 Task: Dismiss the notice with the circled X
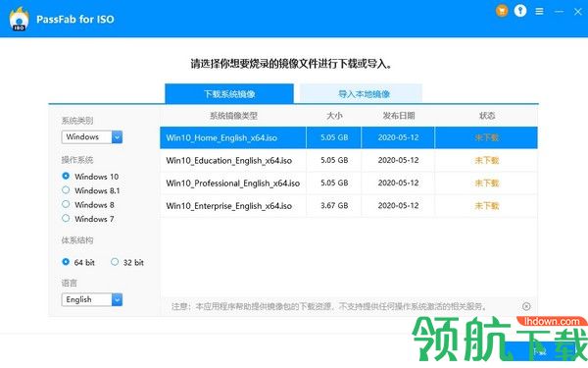(x=526, y=306)
